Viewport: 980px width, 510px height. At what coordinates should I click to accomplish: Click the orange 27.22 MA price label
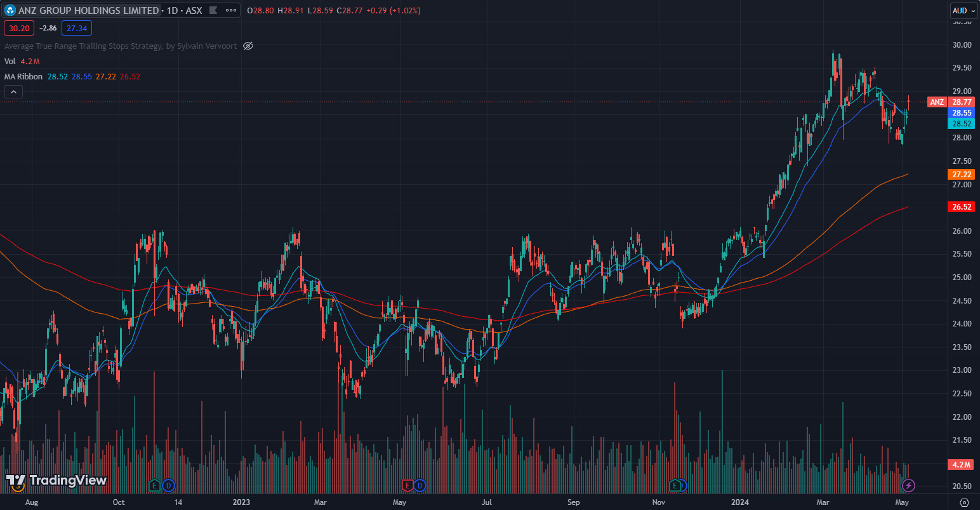(x=962, y=174)
